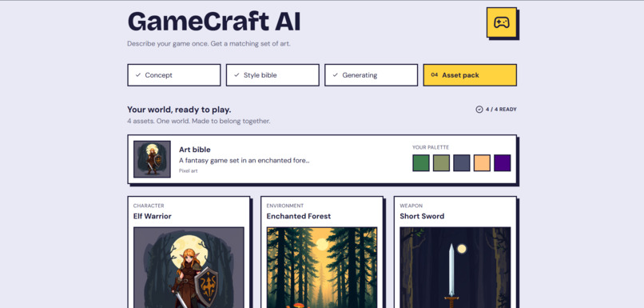This screenshot has width=644, height=308.
Task: Click the Short Sword card title
Action: tap(422, 216)
